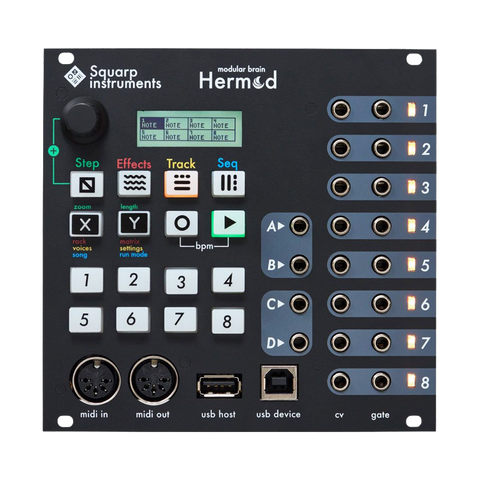Select pad button 5
The height and width of the screenshot is (480, 480).
(85, 320)
